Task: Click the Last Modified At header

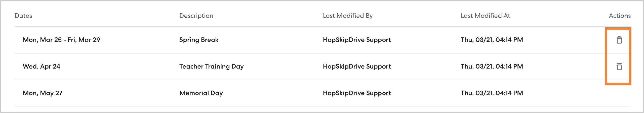Action: point(485,16)
